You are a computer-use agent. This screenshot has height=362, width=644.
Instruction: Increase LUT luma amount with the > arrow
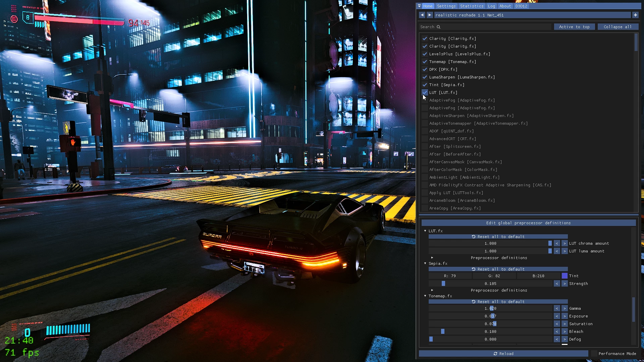(565, 251)
